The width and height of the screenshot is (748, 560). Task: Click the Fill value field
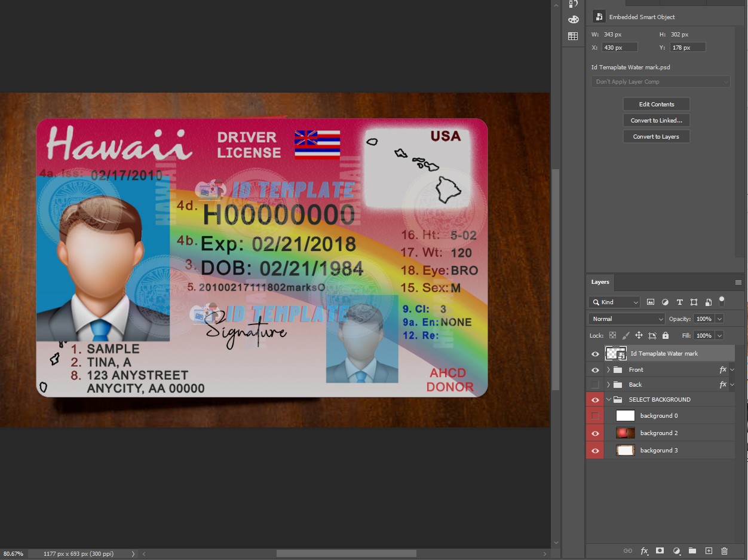point(704,336)
